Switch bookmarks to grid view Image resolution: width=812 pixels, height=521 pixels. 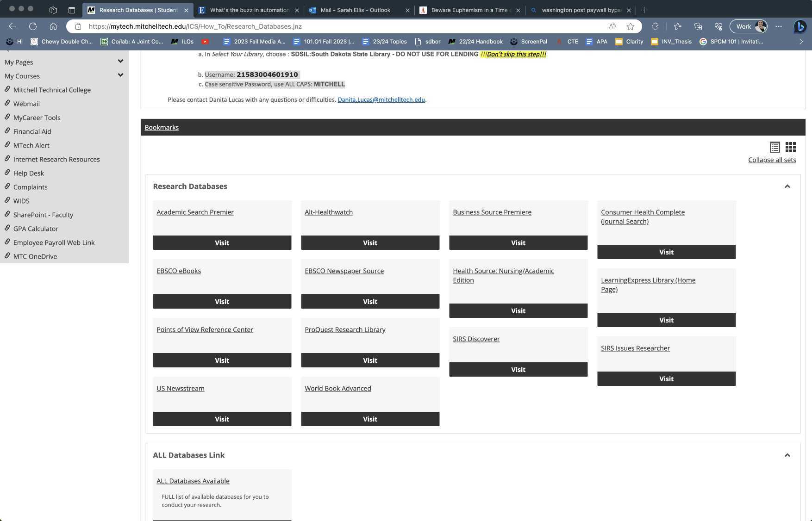click(x=790, y=147)
